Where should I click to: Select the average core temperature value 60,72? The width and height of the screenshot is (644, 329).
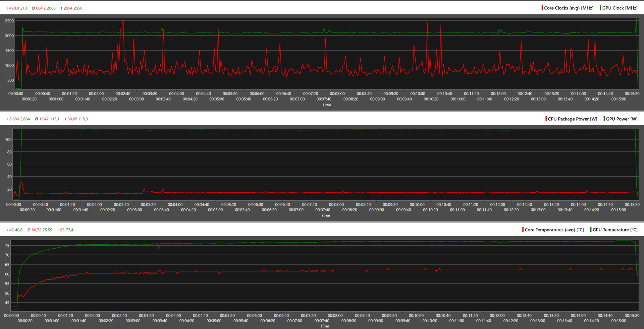[37, 230]
